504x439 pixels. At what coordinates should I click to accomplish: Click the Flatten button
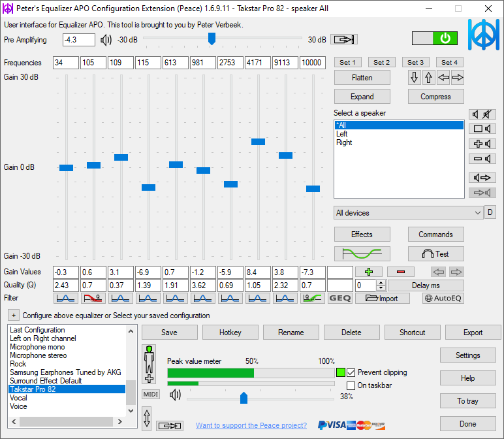362,78
